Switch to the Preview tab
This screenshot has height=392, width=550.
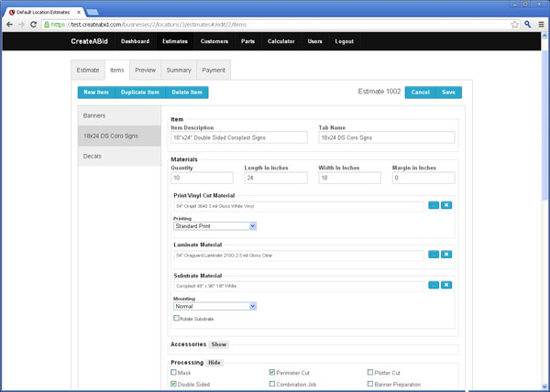click(x=145, y=70)
